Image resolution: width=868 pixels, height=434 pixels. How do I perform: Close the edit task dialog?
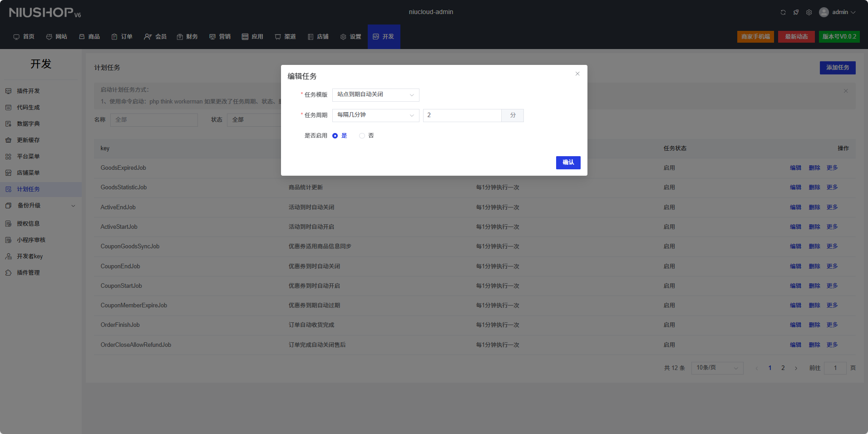pos(577,74)
